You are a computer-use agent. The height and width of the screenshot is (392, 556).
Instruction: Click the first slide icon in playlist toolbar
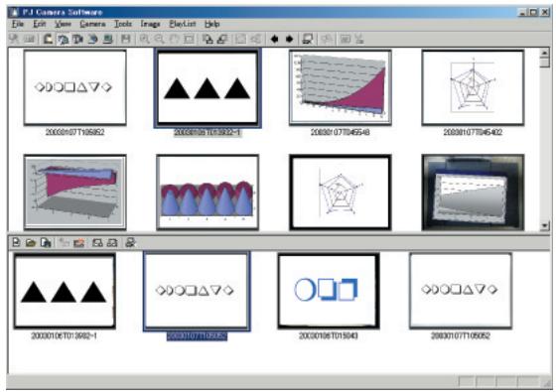point(97,243)
